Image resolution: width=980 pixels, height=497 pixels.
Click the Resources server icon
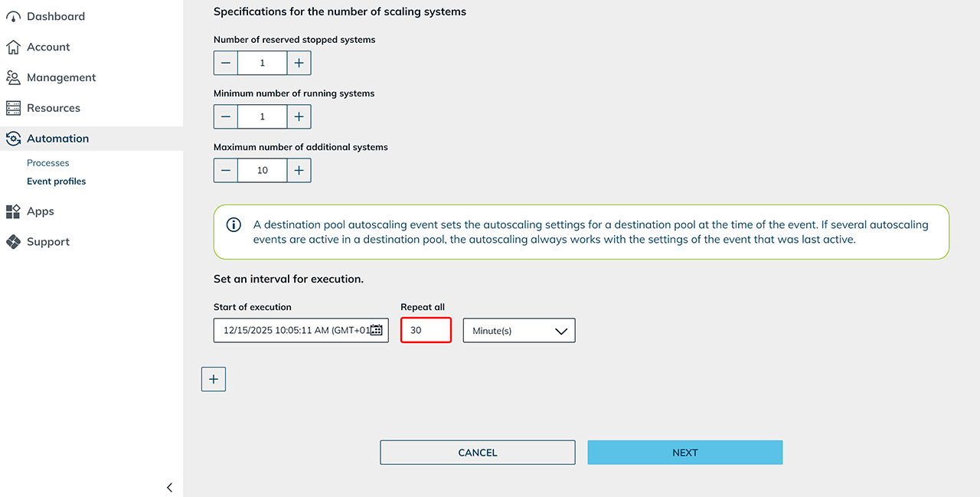tap(13, 108)
